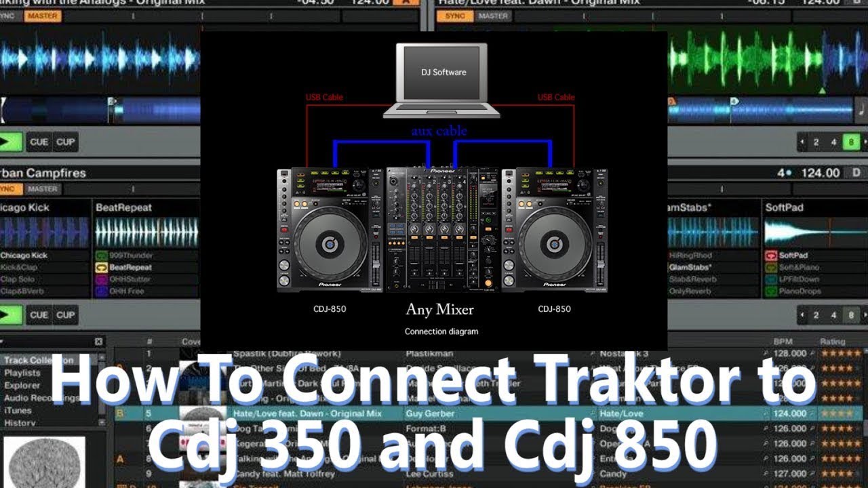Set star rating on the 128.000 BPM row
This screenshot has width=868, height=488.
pos(841,353)
